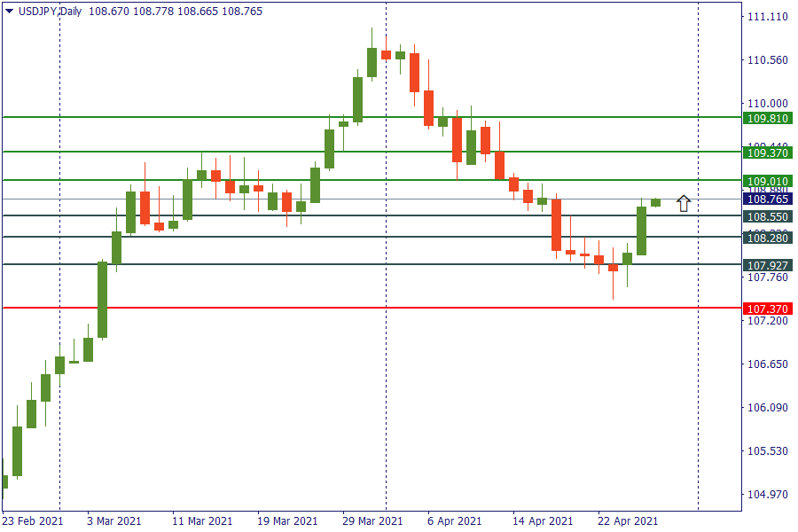The height and width of the screenshot is (532, 798).
Task: Select the 108.280 dark level label
Action: tap(768, 238)
